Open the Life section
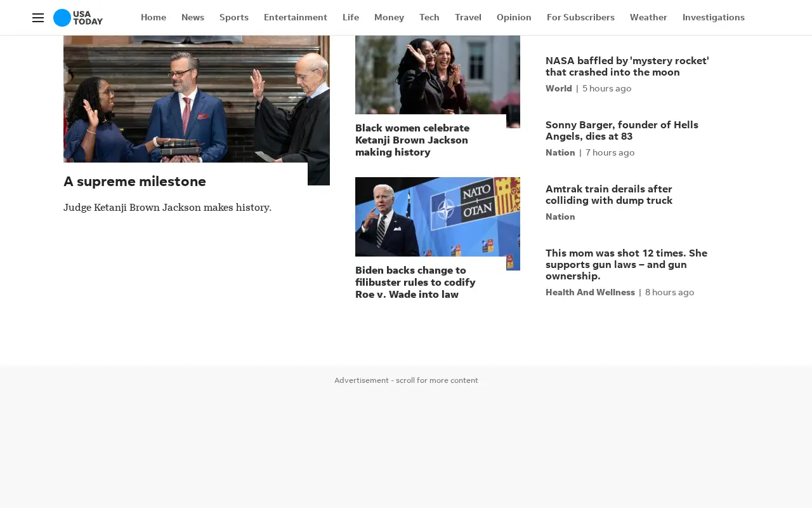This screenshot has width=812, height=508. pos(351,17)
